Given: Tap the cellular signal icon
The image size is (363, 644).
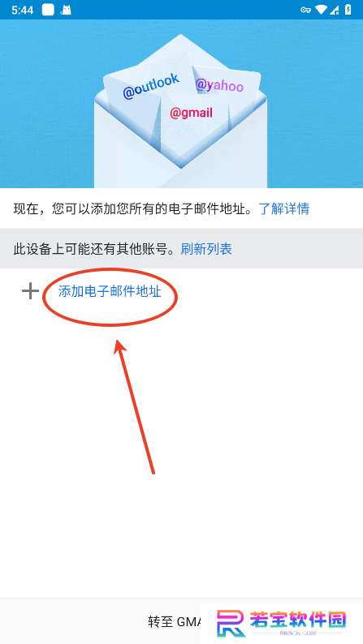Looking at the screenshot, I should pos(334,10).
